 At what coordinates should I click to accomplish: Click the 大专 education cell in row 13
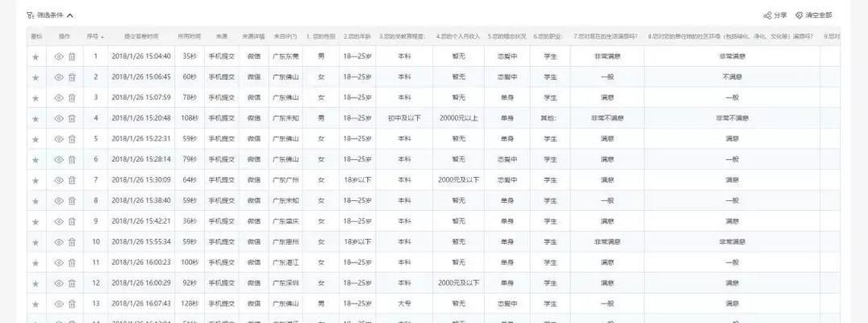(x=405, y=304)
